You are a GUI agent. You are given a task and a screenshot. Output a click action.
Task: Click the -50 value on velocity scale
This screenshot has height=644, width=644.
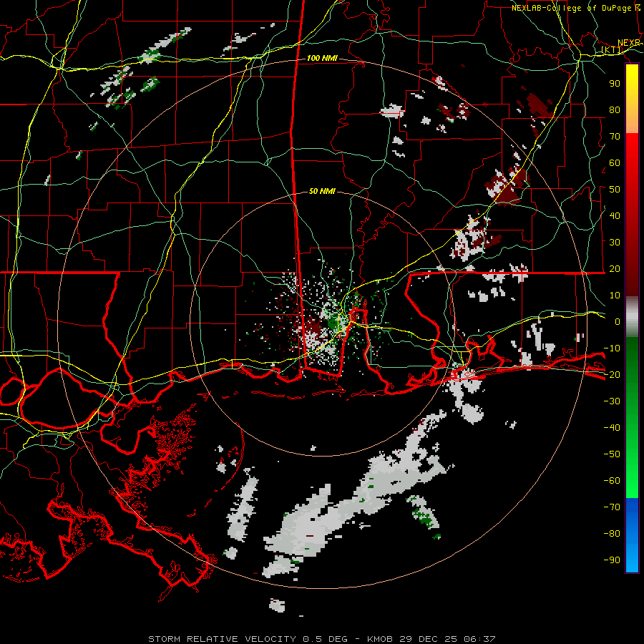(612, 454)
